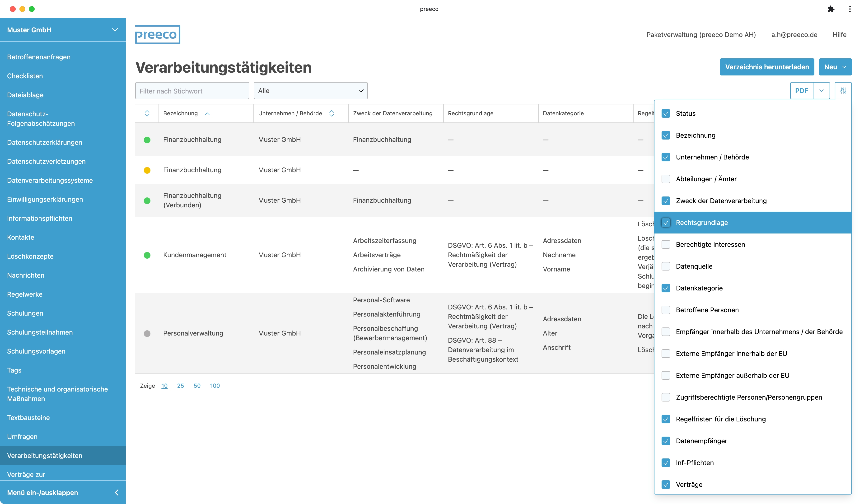Click the Filter nach Stichwort field
The height and width of the screenshot is (504, 859).
192,91
